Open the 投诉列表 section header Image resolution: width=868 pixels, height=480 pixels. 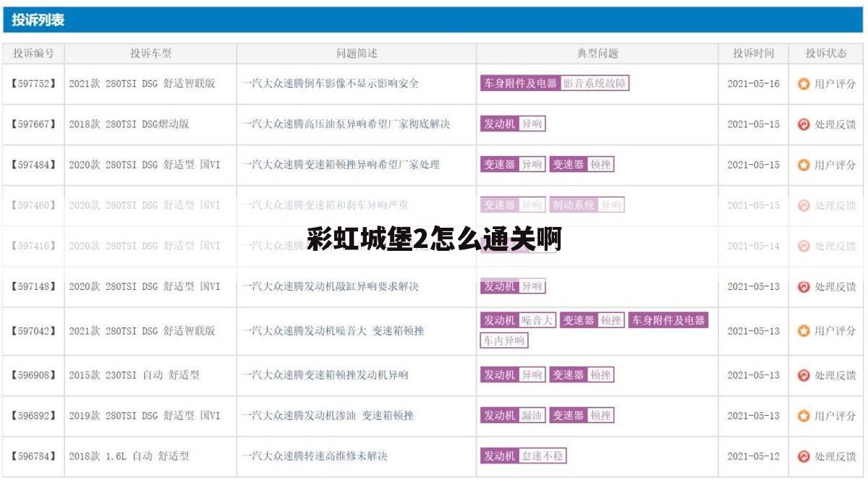coord(434,20)
